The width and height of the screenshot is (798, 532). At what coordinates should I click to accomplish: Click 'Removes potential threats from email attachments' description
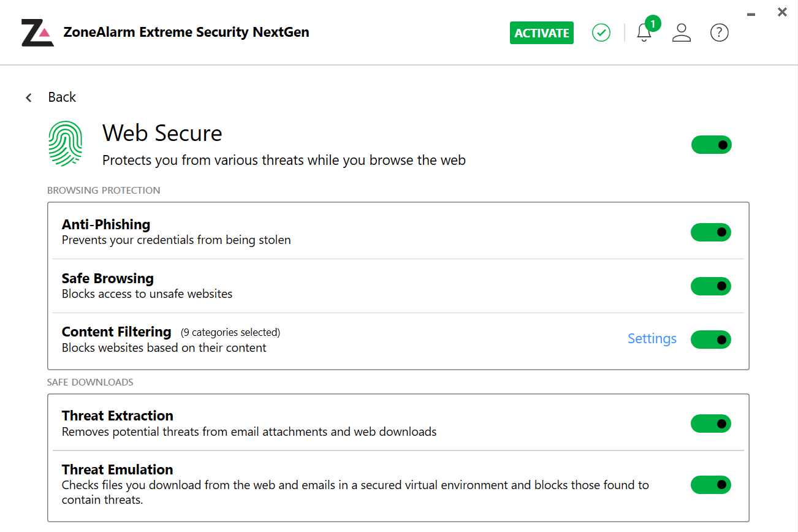point(249,432)
